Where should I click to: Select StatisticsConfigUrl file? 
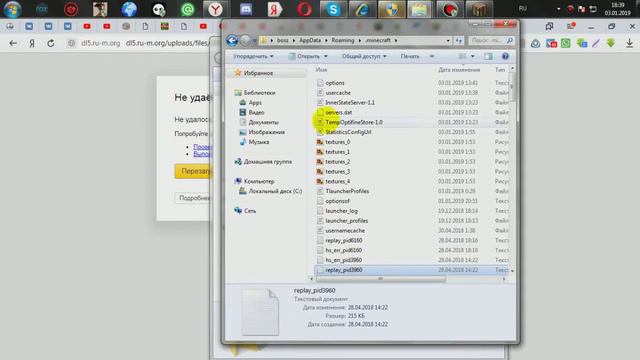348,132
